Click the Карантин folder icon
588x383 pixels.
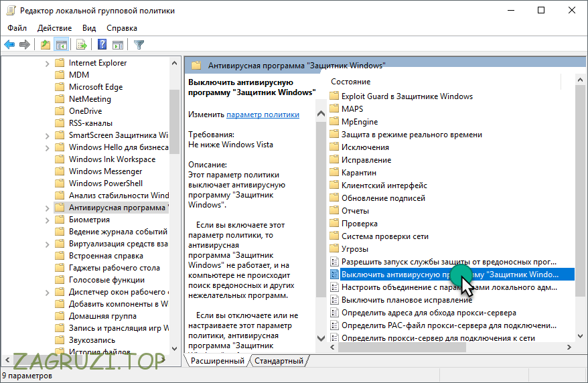[334, 172]
